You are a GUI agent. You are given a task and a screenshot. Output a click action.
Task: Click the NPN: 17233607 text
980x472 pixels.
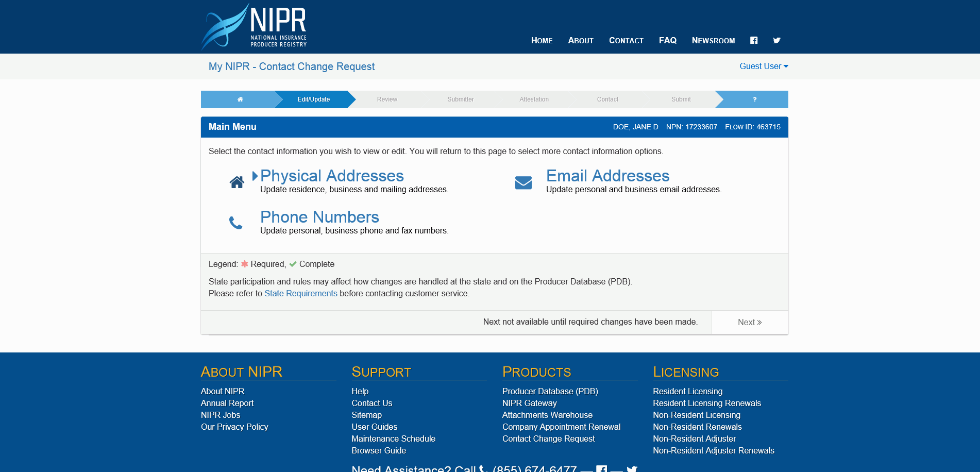tap(691, 127)
